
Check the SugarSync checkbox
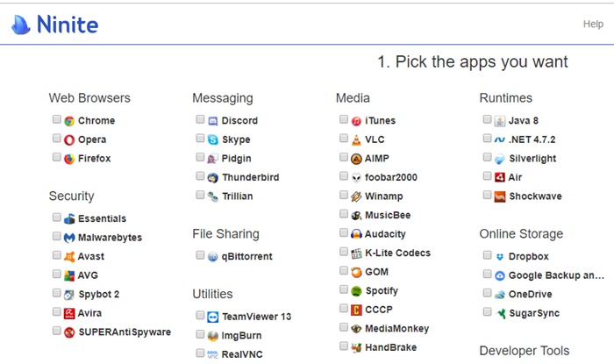click(487, 311)
